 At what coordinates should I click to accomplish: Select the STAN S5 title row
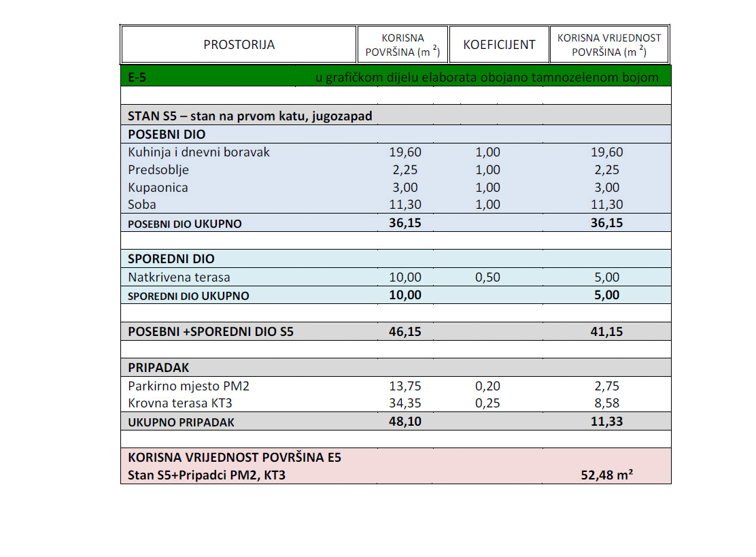(396, 116)
